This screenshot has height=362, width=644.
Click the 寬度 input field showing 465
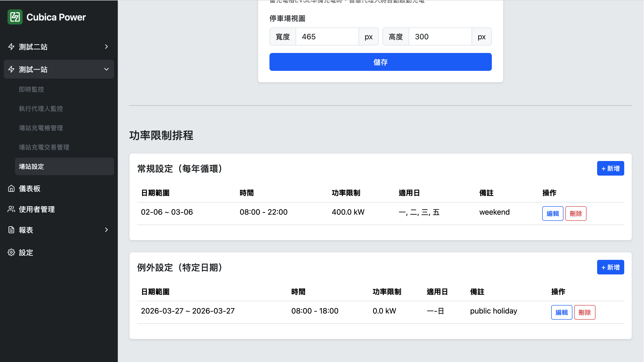327,37
